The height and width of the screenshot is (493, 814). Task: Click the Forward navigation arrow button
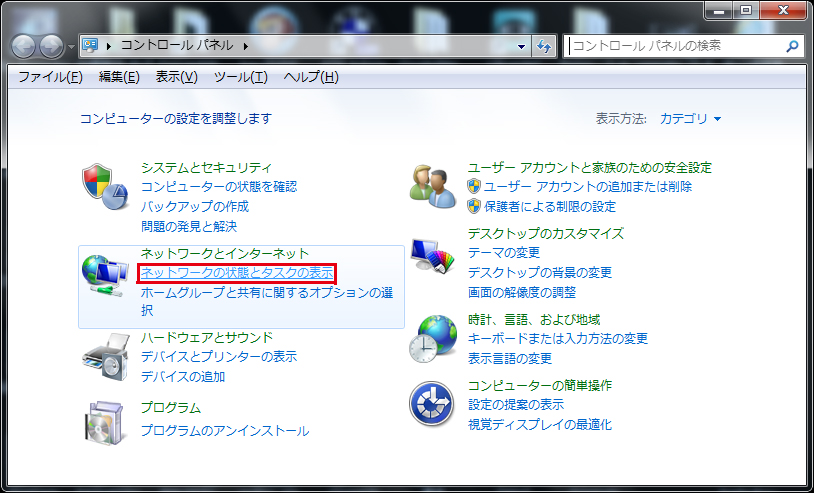[51, 47]
